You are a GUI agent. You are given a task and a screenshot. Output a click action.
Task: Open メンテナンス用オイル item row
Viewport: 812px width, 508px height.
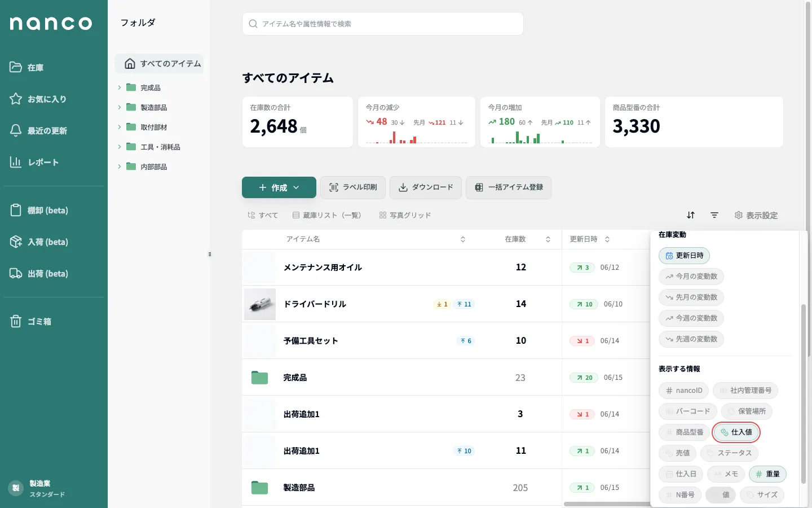point(445,268)
